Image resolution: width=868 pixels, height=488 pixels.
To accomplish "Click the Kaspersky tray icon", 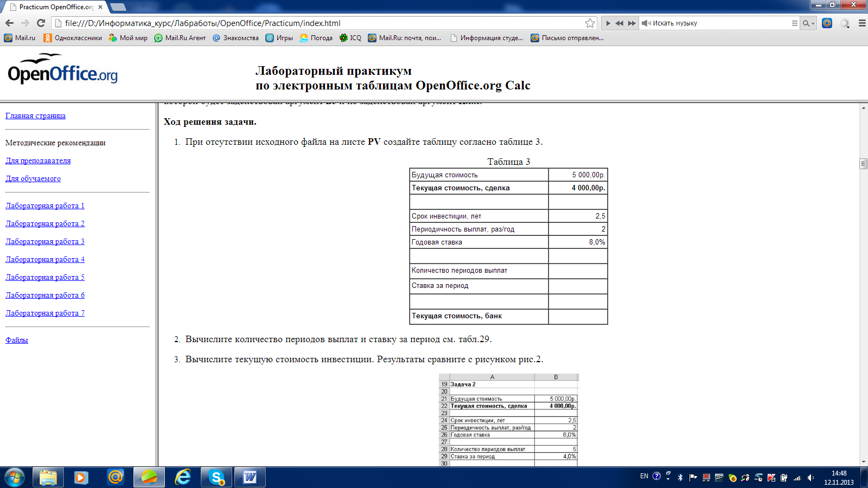I will point(771,478).
